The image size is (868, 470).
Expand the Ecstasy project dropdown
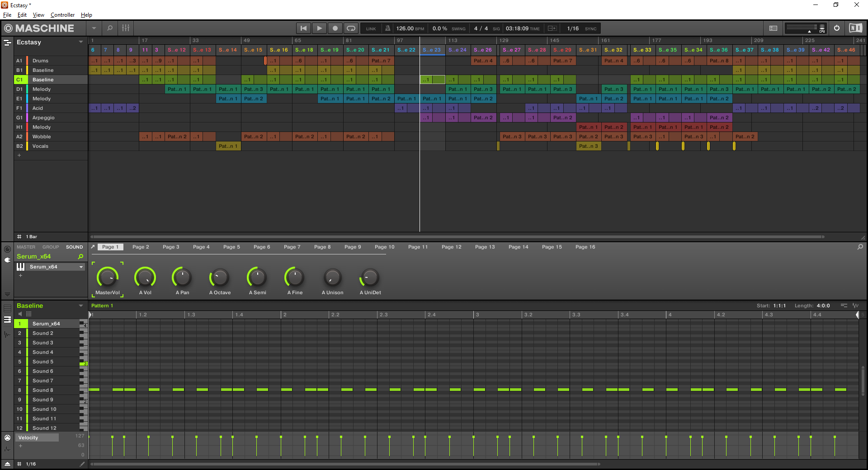tap(81, 42)
